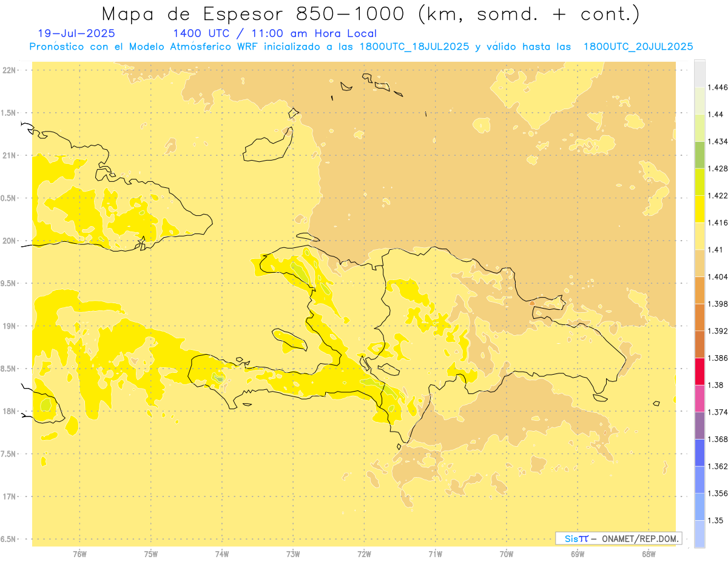Click the '73W' longitude label
The height and width of the screenshot is (562, 728).
point(293,554)
